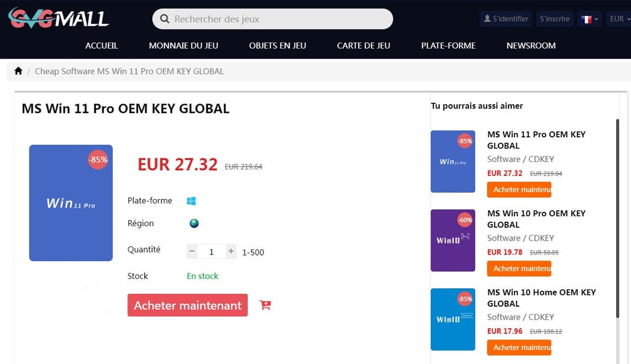Add item to cart via cart icon
This screenshot has width=631, height=364.
(x=265, y=305)
